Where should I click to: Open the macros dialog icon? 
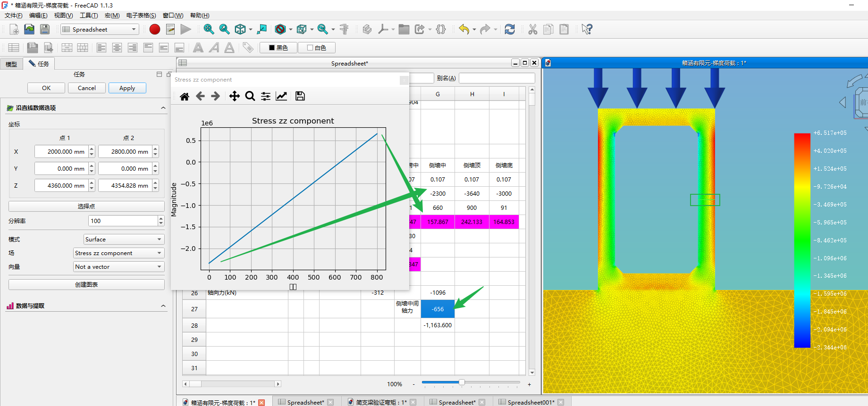170,29
